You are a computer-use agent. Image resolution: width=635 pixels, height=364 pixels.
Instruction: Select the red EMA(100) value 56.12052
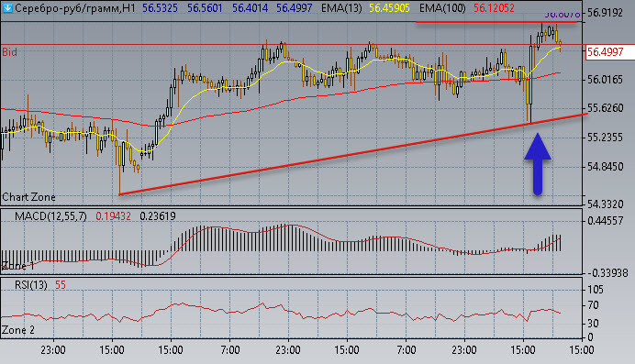coord(494,7)
